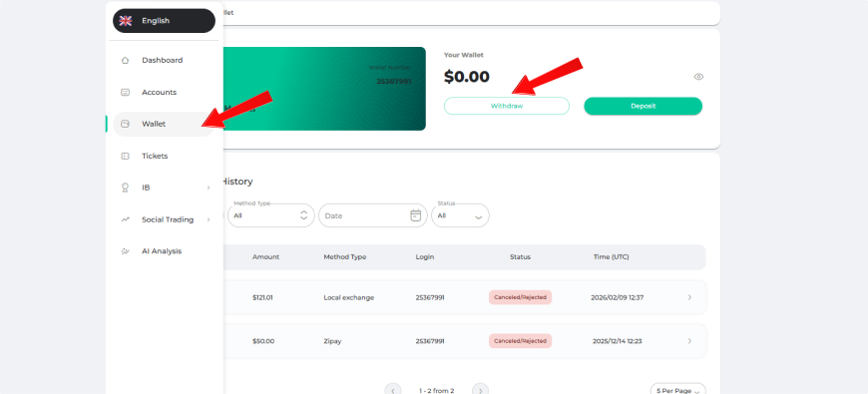This screenshot has height=394, width=868.
Task: Click the Time (UTC) column header
Action: click(x=612, y=257)
